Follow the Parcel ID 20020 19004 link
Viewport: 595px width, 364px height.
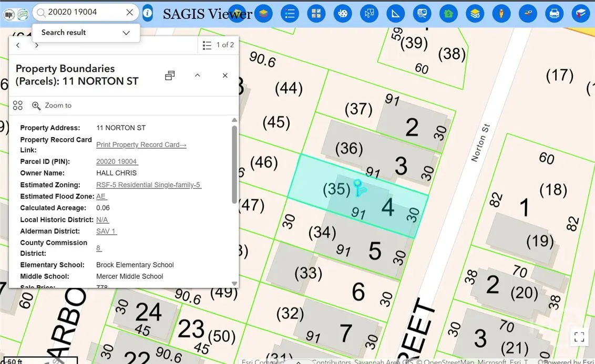[116, 161]
